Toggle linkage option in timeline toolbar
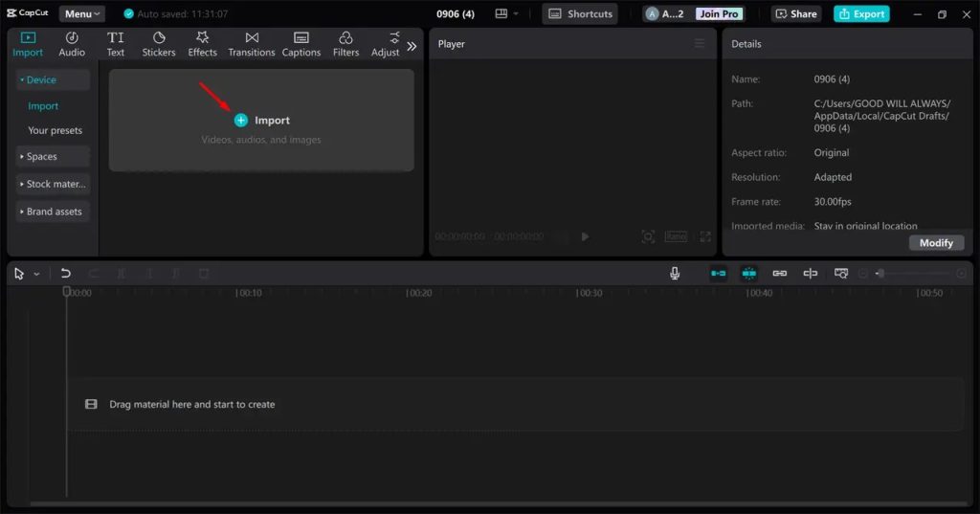980x514 pixels. (780, 274)
